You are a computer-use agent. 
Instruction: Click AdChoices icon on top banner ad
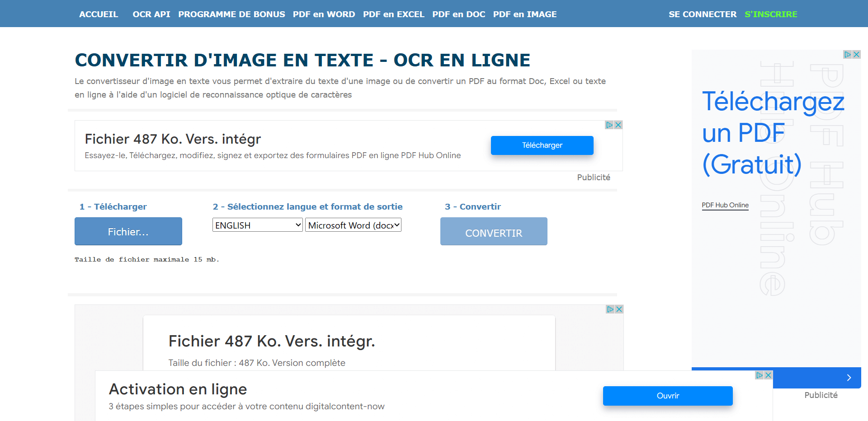[609, 125]
